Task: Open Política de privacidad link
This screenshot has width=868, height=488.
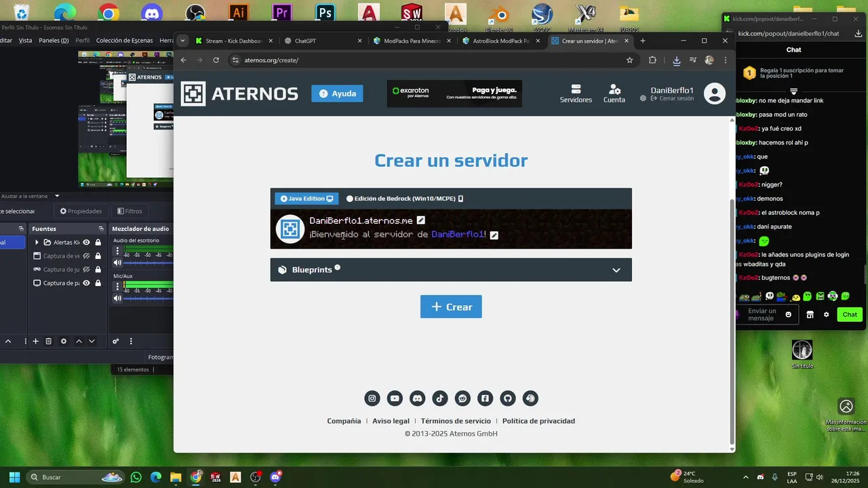Action: click(x=538, y=421)
